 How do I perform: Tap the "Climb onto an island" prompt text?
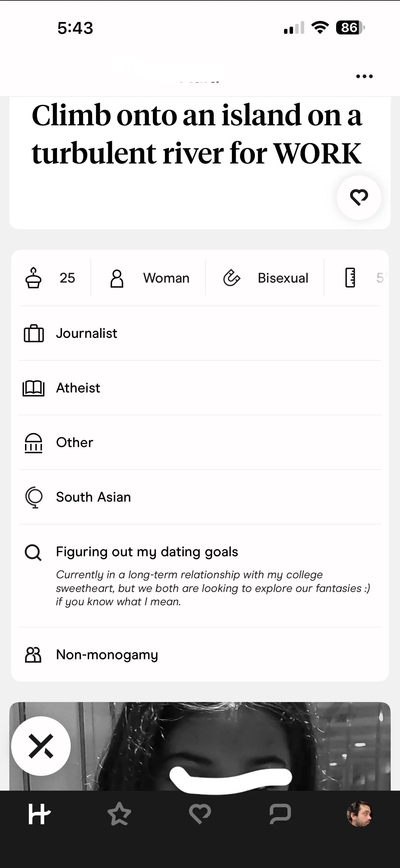[197, 134]
